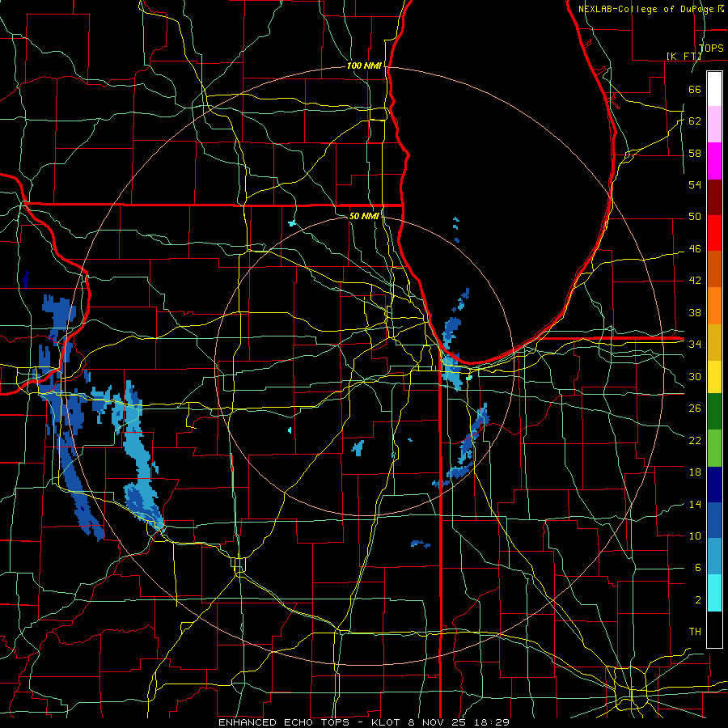Click the legend label "TH"
The width and height of the screenshot is (728, 728).
point(695,632)
